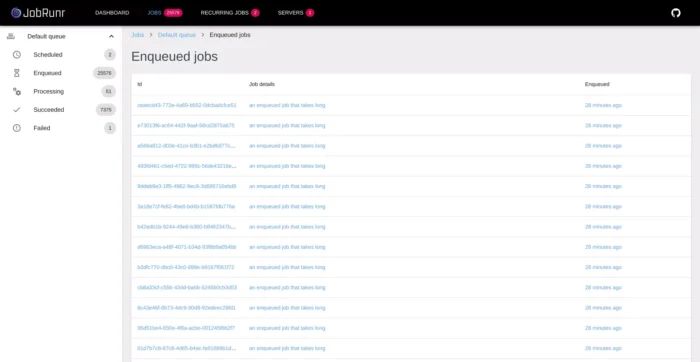This screenshot has height=362, width=700.
Task: Select the Scheduled clock icon
Action: pos(17,55)
